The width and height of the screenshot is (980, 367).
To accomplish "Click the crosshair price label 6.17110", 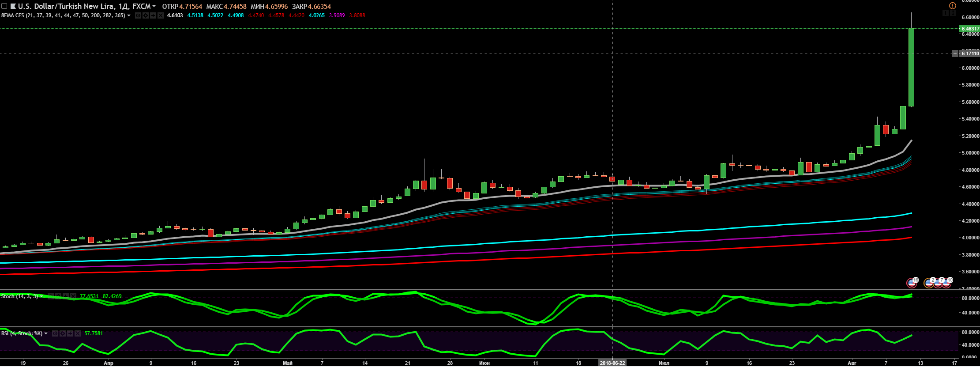I will (970, 53).
